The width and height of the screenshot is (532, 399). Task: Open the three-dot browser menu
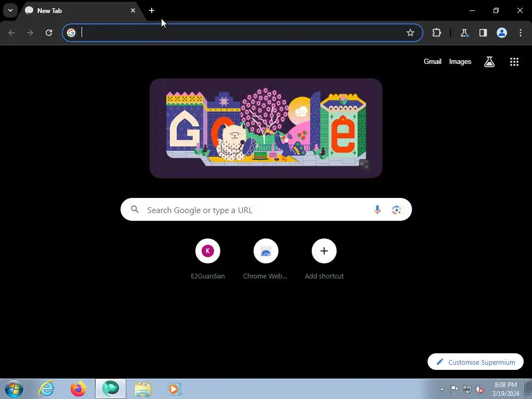pyautogui.click(x=521, y=33)
